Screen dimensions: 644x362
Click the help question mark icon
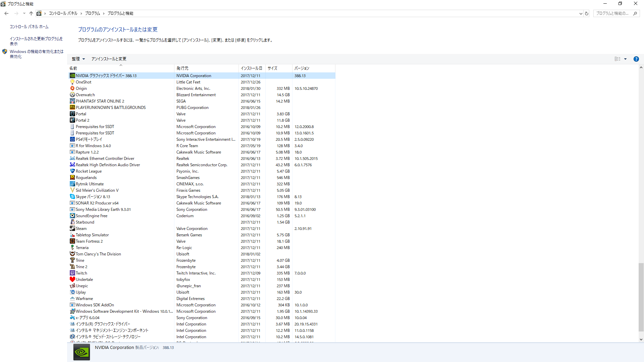[636, 59]
